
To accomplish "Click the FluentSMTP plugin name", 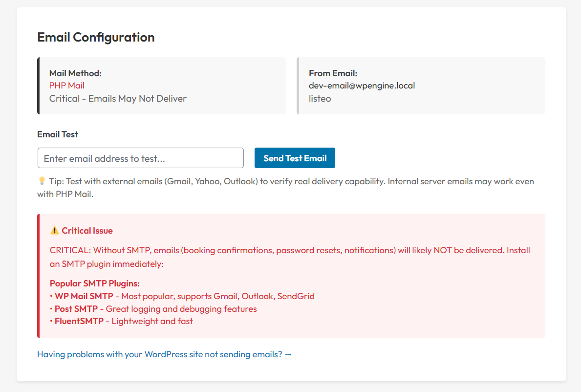I will [x=79, y=321].
